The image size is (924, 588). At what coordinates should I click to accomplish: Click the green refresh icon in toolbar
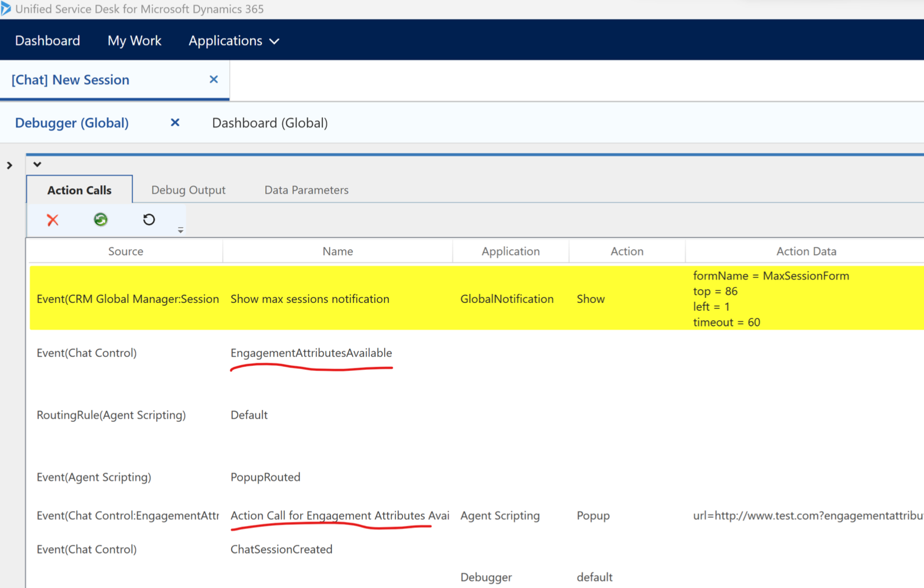pos(101,219)
